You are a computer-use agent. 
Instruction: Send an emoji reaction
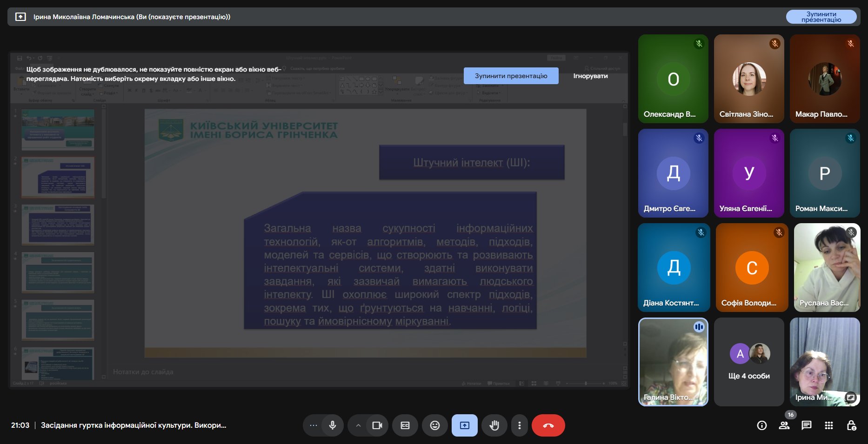[x=435, y=425]
